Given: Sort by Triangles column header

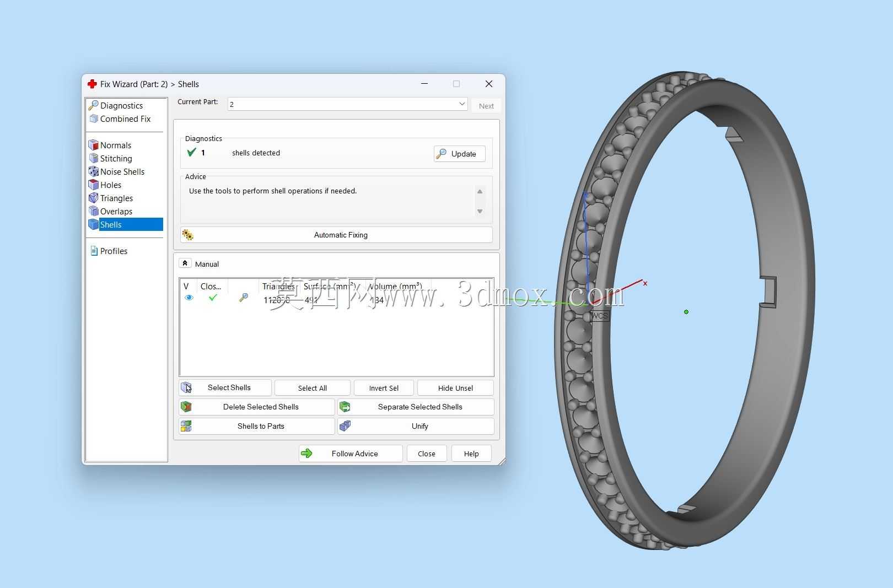Looking at the screenshot, I should [278, 286].
